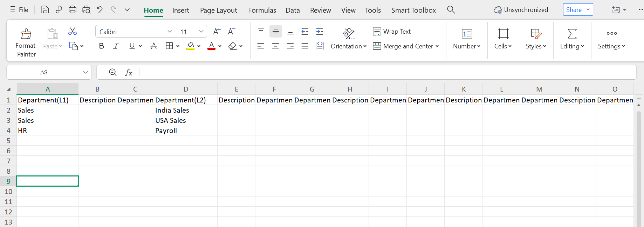
Task: Toggle Underline formatting
Action: [x=132, y=46]
